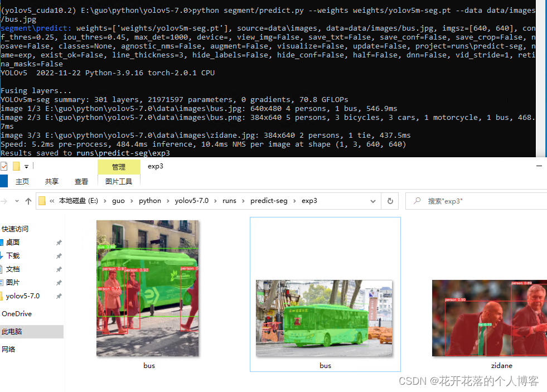
Task: Select 网络 in the navigation pane
Action: tap(8, 350)
